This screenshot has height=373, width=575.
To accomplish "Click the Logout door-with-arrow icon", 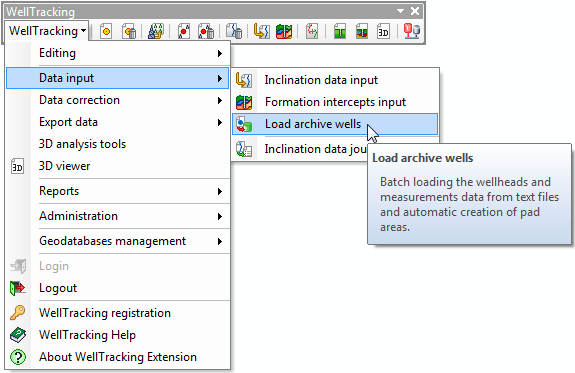I will coord(18,288).
